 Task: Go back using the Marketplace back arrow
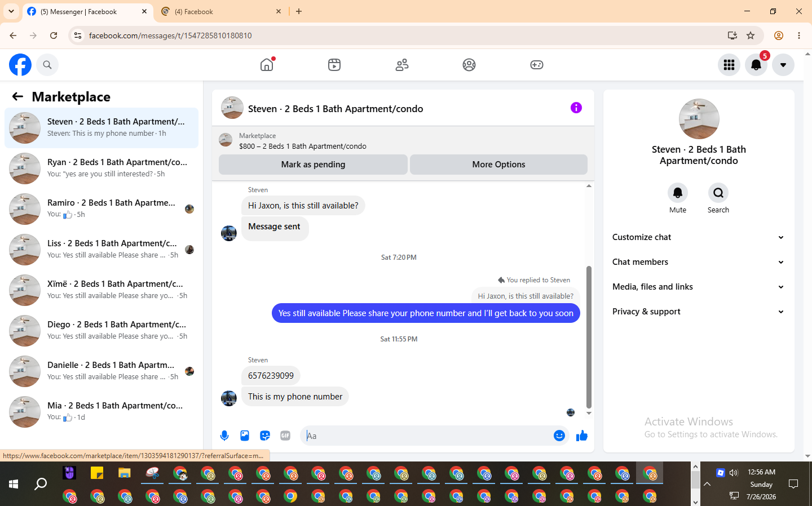[x=17, y=97]
